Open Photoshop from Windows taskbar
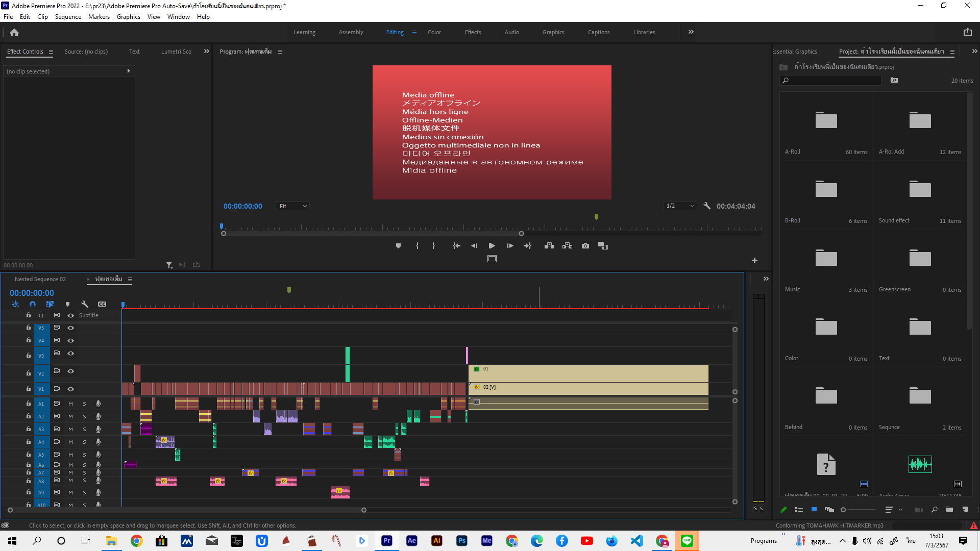Image resolution: width=980 pixels, height=551 pixels. (462, 541)
